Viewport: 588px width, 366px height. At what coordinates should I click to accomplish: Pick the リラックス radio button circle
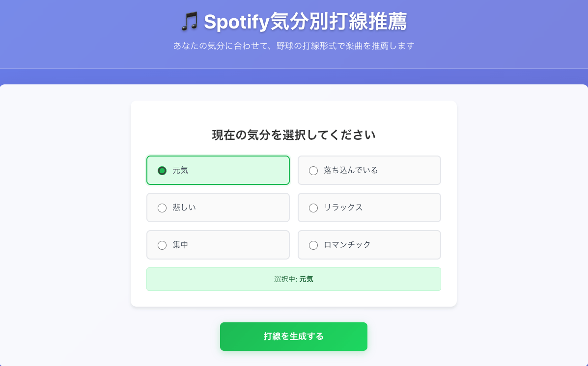313,208
